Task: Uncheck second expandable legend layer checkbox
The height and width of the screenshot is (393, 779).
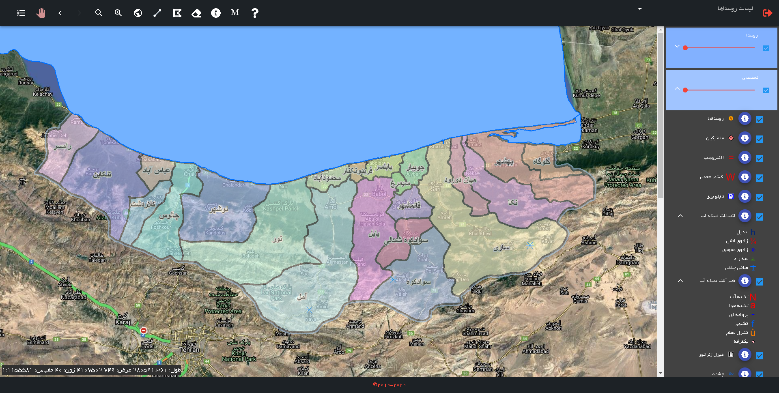Action: [759, 282]
